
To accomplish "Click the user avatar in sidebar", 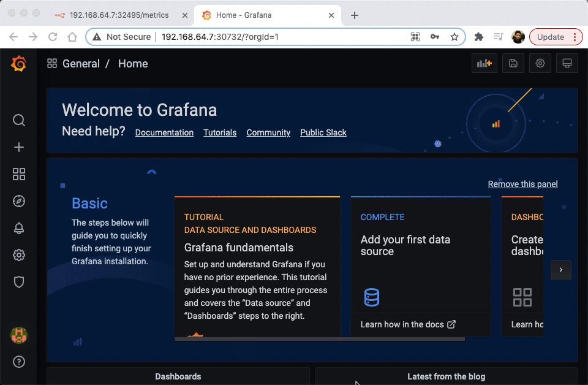I will (19, 335).
